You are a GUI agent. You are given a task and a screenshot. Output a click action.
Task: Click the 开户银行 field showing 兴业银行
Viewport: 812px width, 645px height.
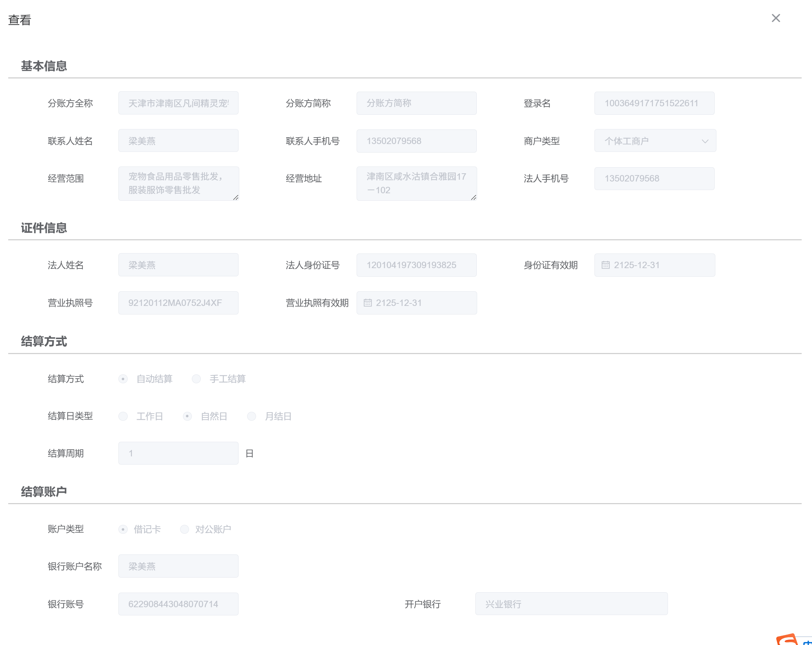(x=571, y=604)
